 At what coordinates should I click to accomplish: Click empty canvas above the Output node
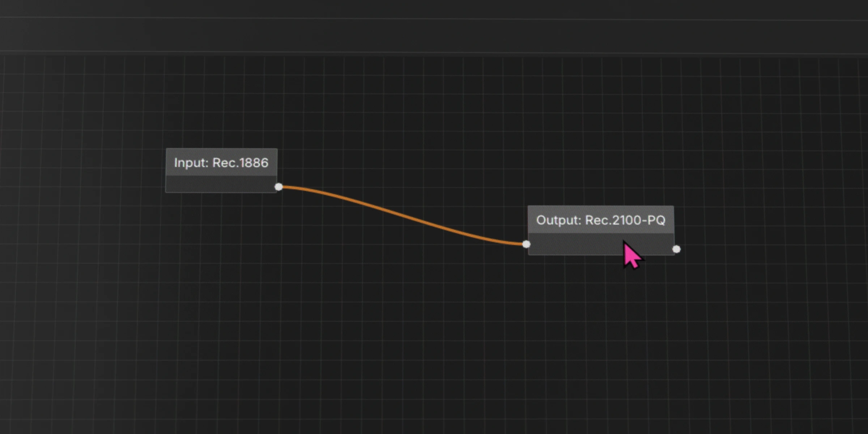(600, 145)
